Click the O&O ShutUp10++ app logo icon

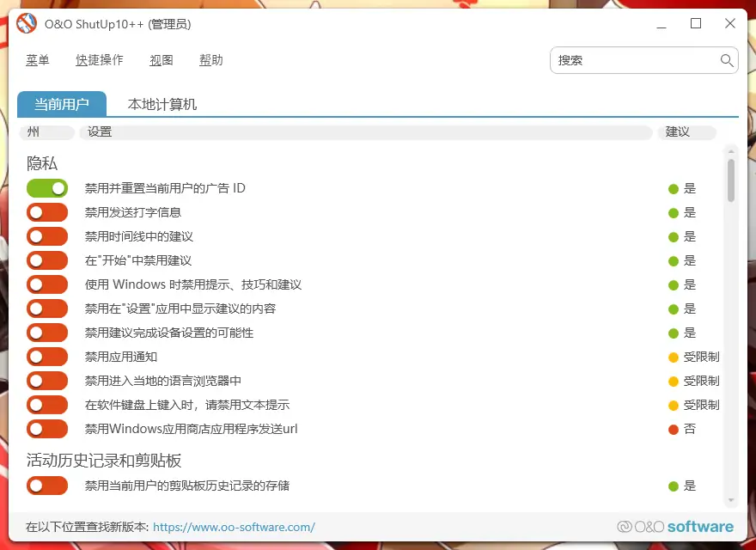pyautogui.click(x=27, y=23)
